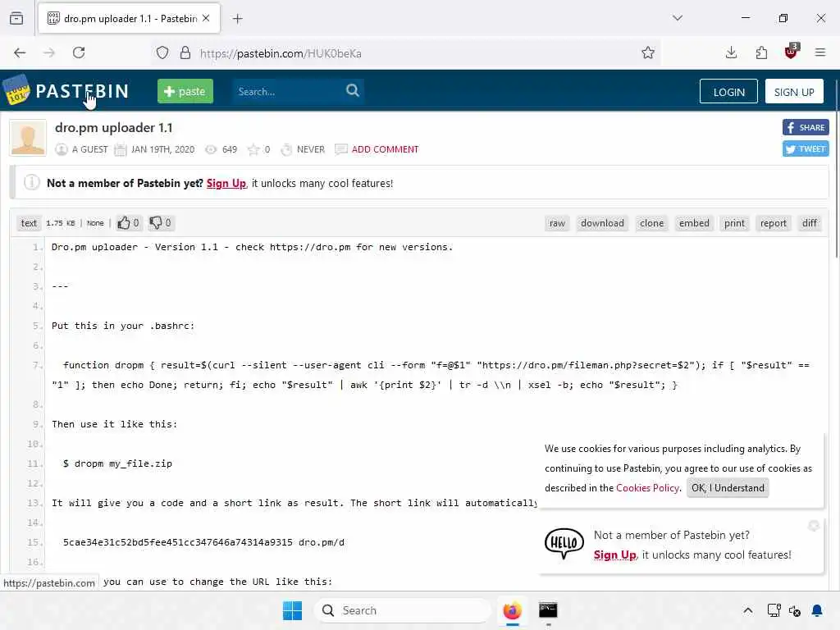This screenshot has height=630, width=840.
Task: Show hidden system tray icons
Action: coord(748,610)
